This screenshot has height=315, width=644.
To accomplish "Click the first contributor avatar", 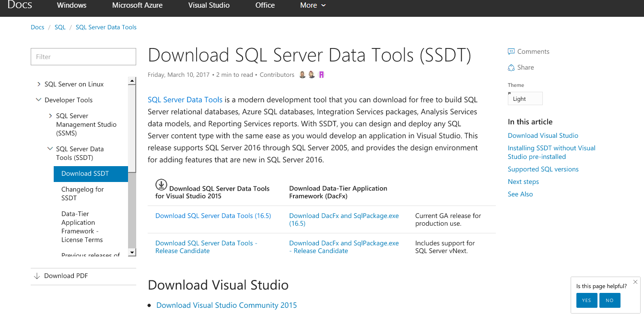I will pyautogui.click(x=302, y=74).
